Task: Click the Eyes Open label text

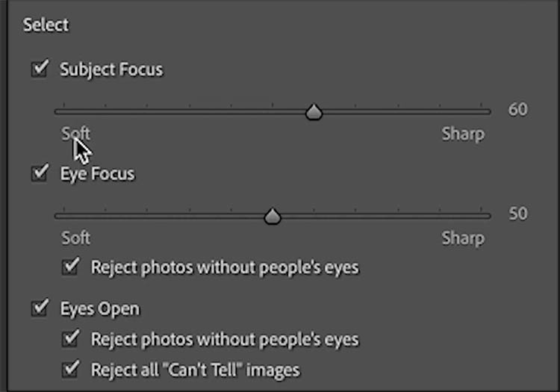Action: [100, 308]
